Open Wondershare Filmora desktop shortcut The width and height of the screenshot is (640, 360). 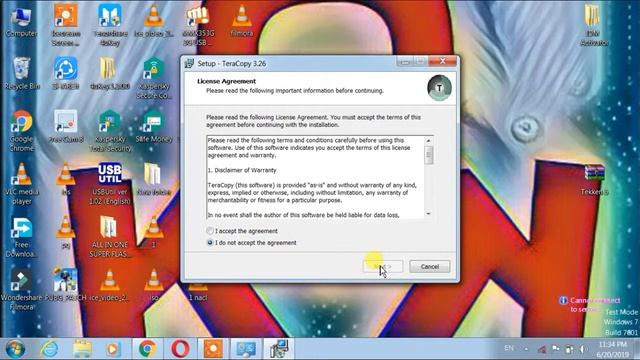(22, 289)
